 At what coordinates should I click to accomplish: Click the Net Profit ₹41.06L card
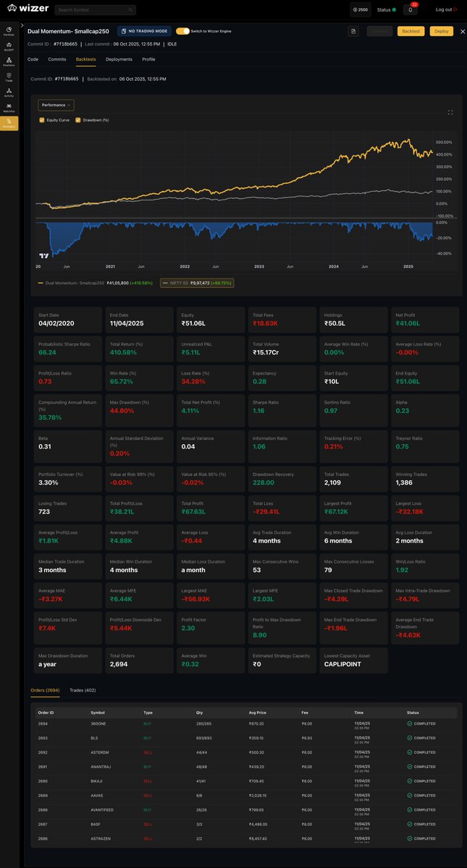[424, 319]
